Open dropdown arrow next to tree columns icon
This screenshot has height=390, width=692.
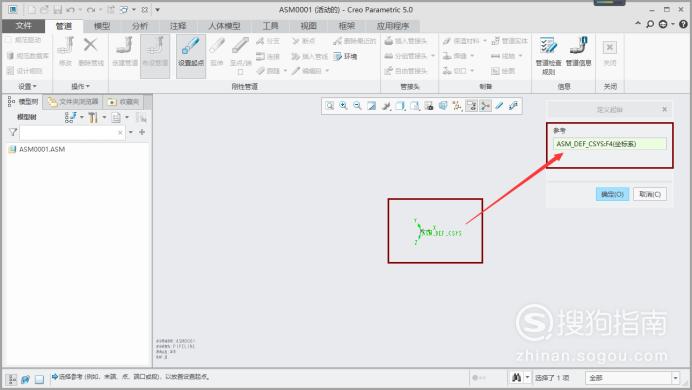(x=127, y=117)
